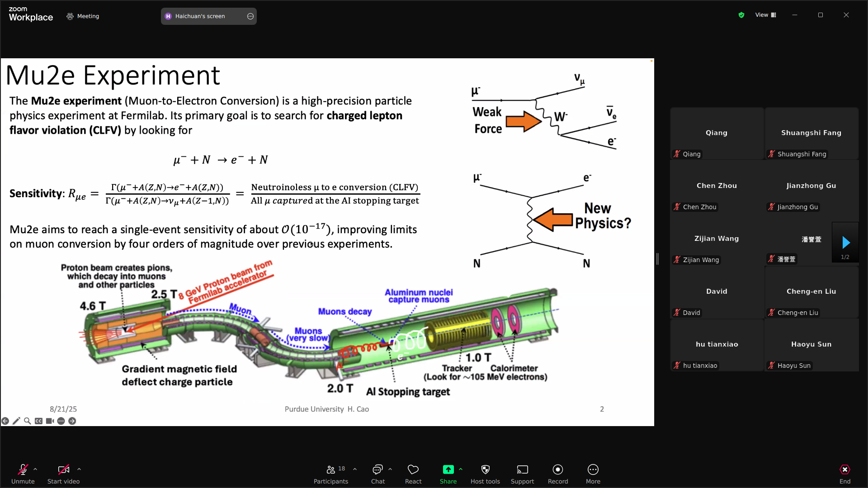Screen dimensions: 868x488
Task: Open the Chat panel
Action: pyautogui.click(x=378, y=474)
